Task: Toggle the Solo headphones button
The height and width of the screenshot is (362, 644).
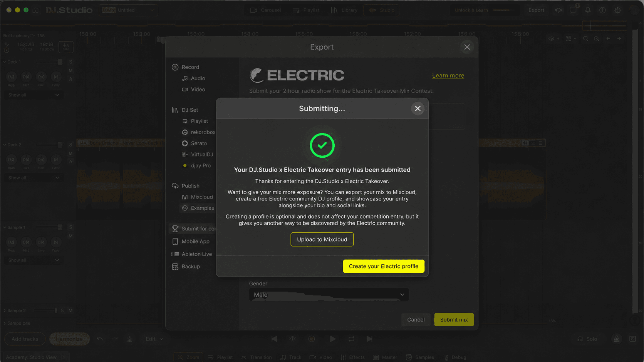Action: pos(587,339)
